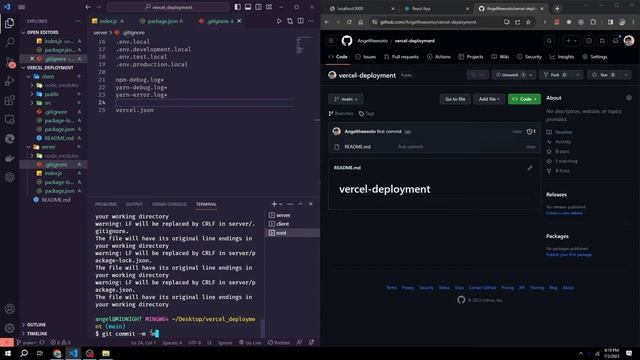Open the Search view in VS Code activity bar
This screenshot has width=640, height=360.
[x=9, y=42]
